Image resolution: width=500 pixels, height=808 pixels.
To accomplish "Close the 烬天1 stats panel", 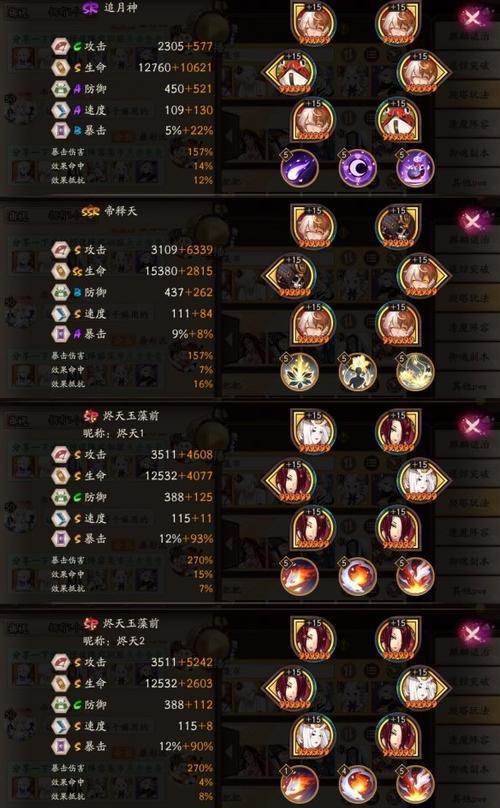I will pos(472,426).
